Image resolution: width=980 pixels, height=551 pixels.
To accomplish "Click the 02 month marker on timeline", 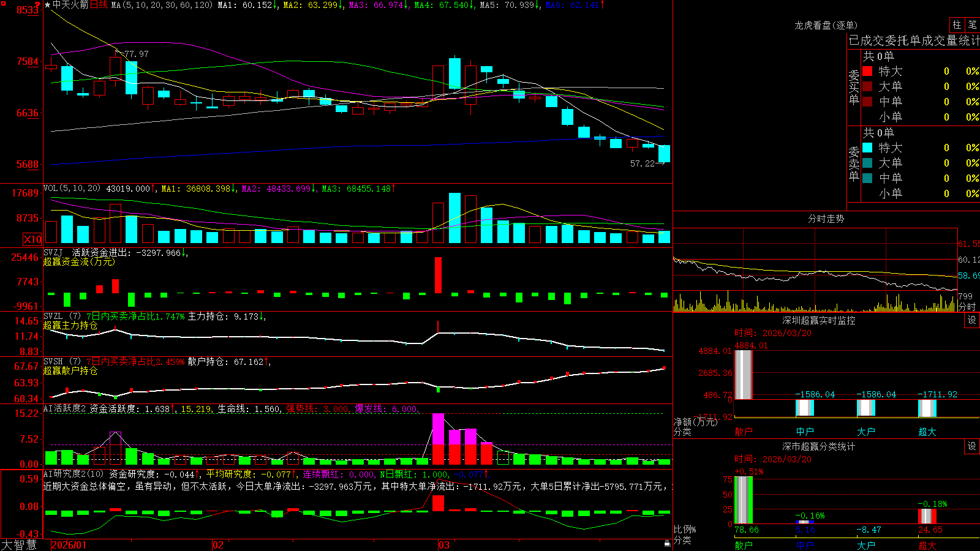I will coord(218,545).
